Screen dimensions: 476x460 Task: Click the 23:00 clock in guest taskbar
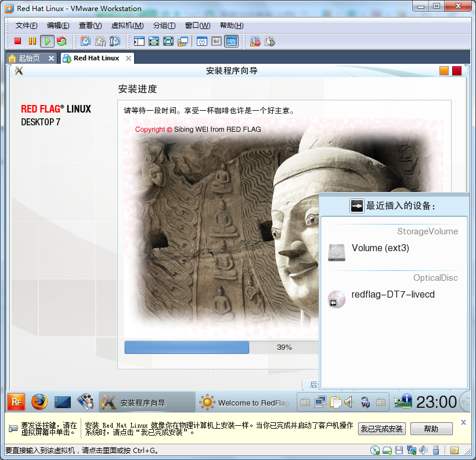click(436, 402)
